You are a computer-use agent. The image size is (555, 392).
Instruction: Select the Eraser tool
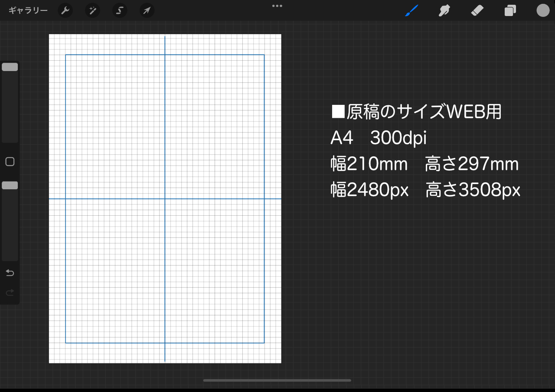tap(477, 10)
